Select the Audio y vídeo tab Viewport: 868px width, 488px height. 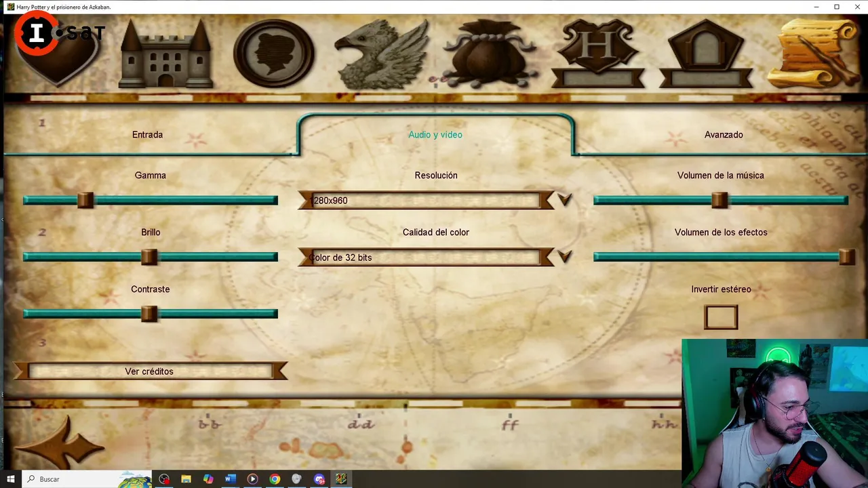pyautogui.click(x=435, y=135)
